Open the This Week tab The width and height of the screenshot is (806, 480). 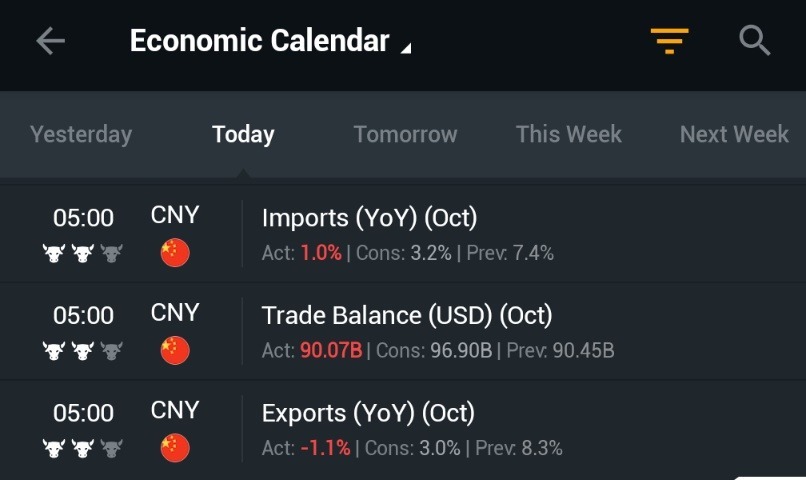point(569,134)
